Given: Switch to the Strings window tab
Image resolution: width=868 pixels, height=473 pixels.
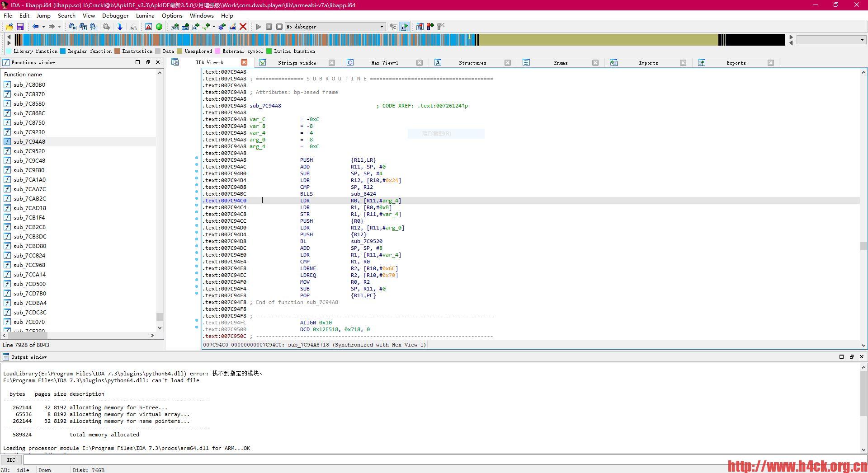Looking at the screenshot, I should pyautogui.click(x=297, y=62).
